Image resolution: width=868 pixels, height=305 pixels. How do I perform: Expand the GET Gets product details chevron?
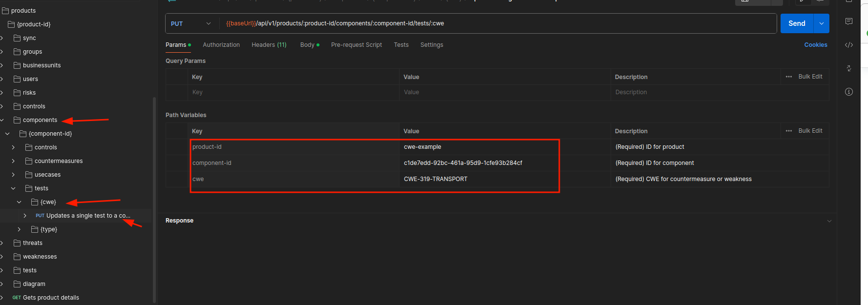2,297
